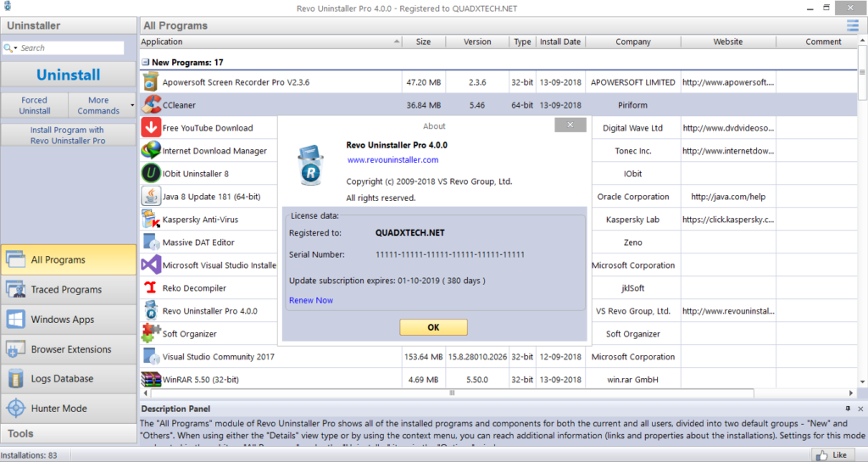Click the Massive DAT Editor icon
This screenshot has width=868, height=462.
151,242
